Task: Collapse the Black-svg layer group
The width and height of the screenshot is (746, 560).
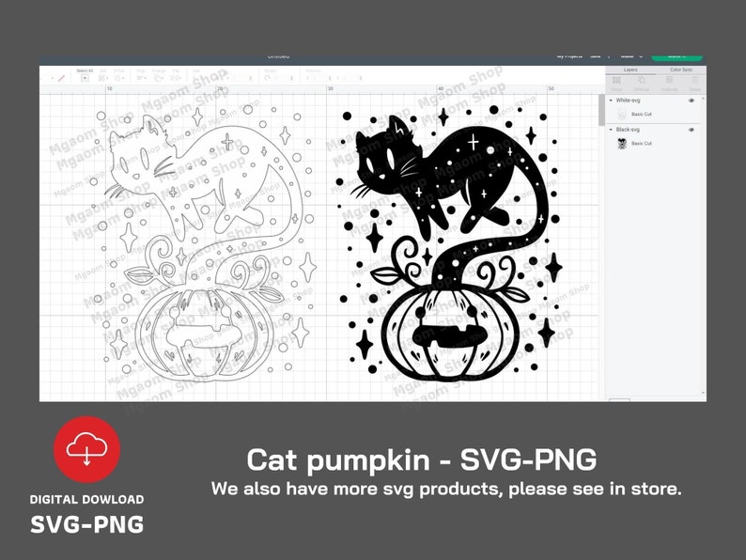Action: click(611, 130)
